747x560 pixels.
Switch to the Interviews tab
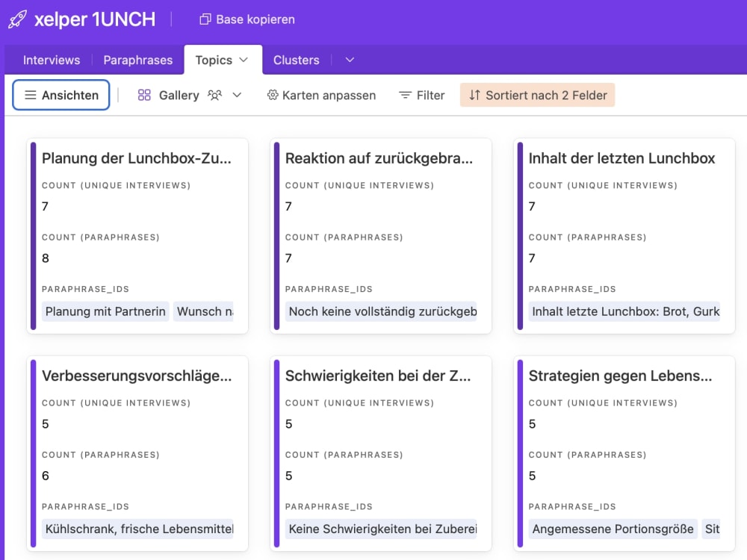click(52, 60)
